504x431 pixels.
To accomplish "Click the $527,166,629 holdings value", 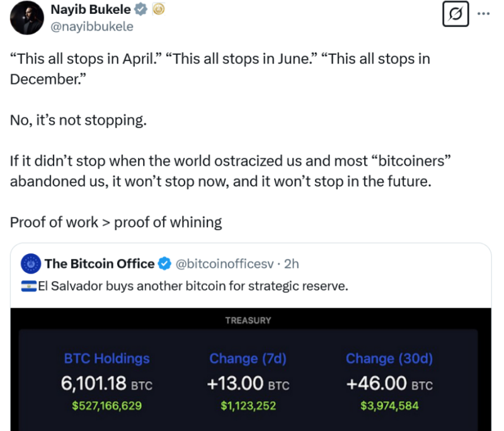I will tap(106, 406).
